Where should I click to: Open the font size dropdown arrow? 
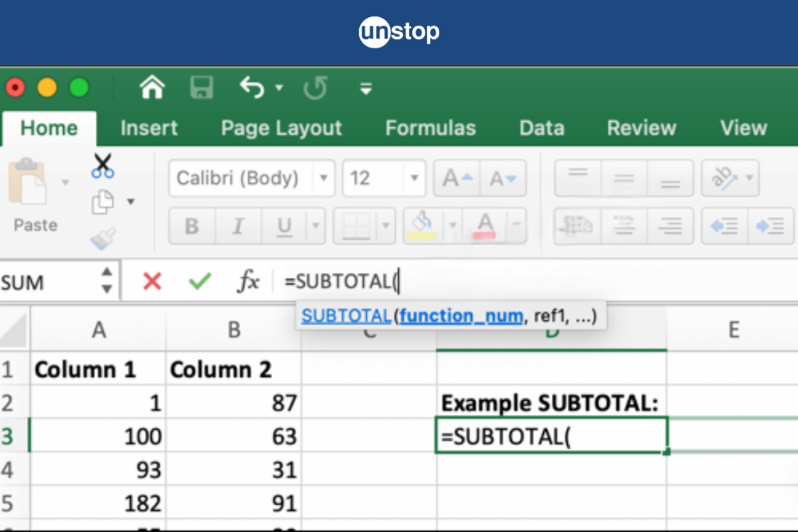(x=415, y=178)
